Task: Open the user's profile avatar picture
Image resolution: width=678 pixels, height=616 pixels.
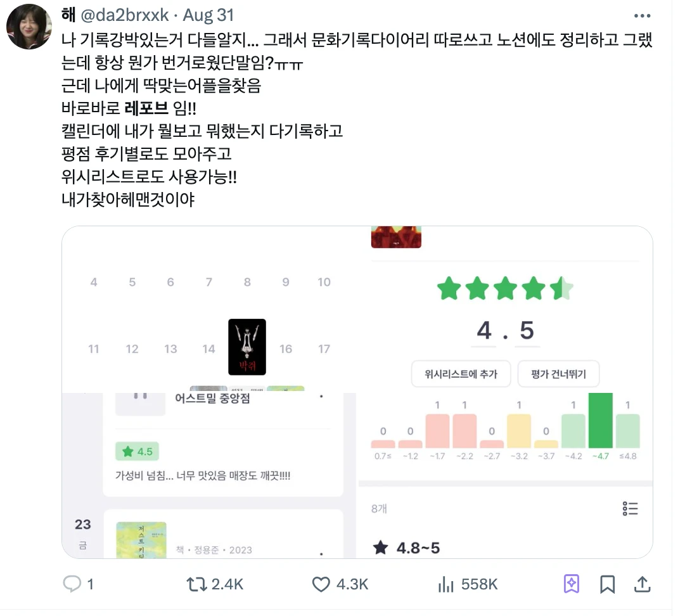Action: coord(29,27)
